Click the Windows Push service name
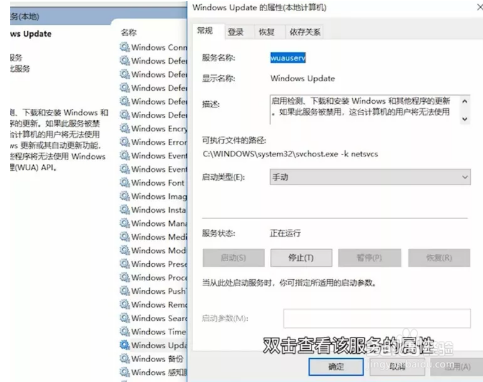Screen dimensions: 483x382 tap(159, 291)
